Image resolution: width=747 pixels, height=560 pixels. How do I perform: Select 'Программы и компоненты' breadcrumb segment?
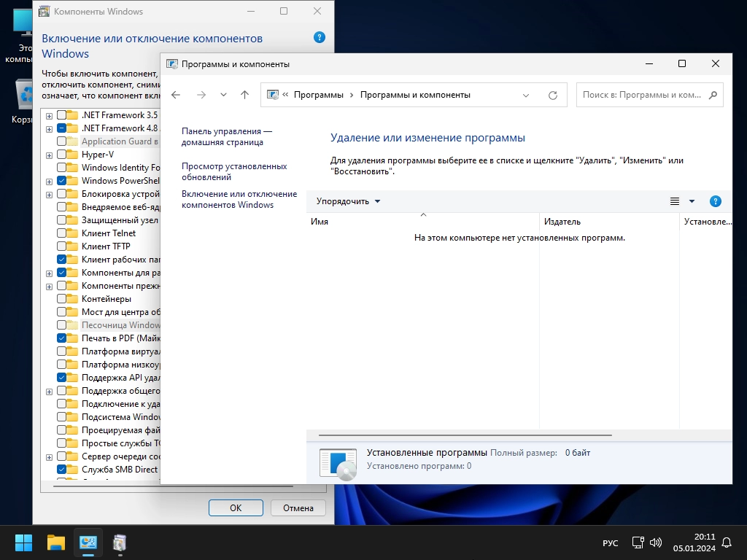[415, 95]
